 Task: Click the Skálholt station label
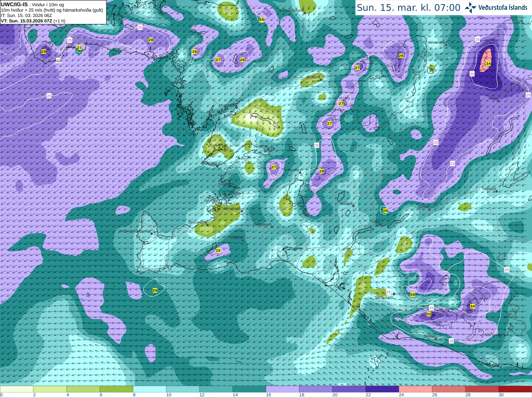346,204
